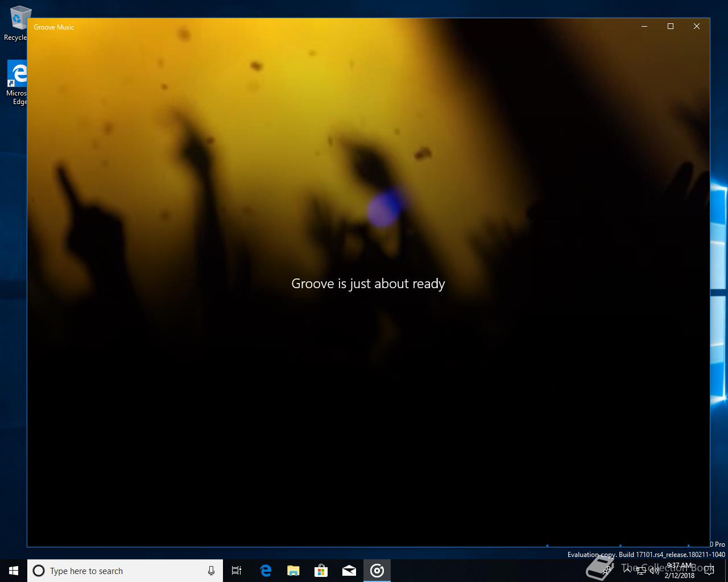Minimize the Groove Music window
Viewport: 728px width, 582px height.
pyautogui.click(x=644, y=26)
